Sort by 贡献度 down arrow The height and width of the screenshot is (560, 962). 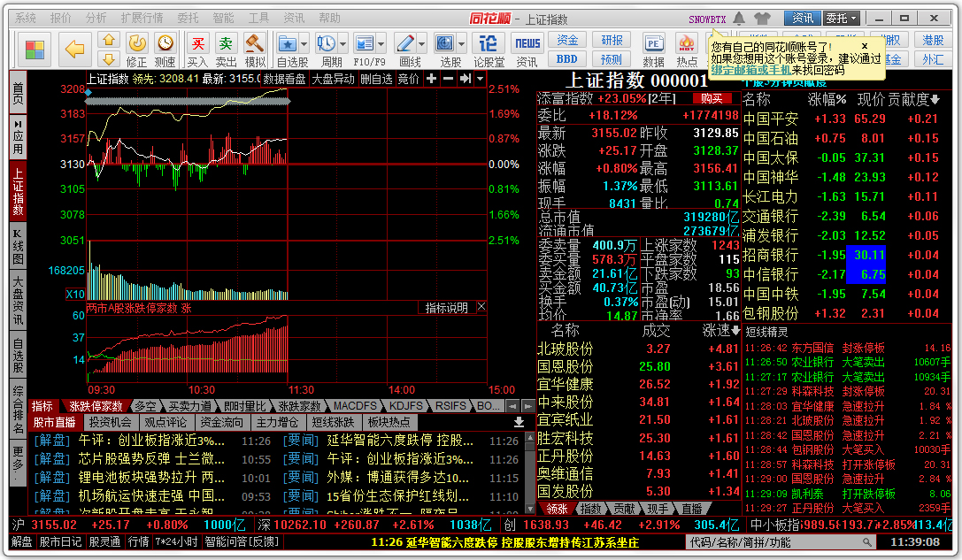point(935,99)
